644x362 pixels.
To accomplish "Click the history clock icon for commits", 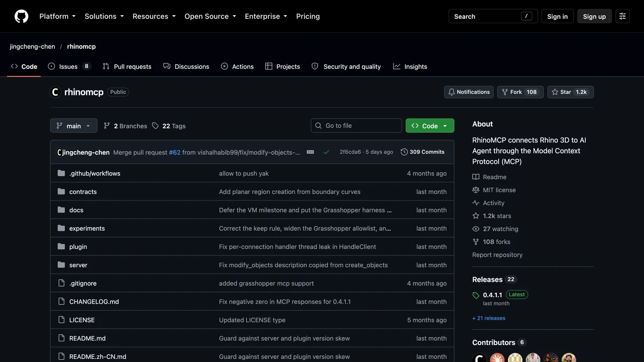I will coord(404,152).
